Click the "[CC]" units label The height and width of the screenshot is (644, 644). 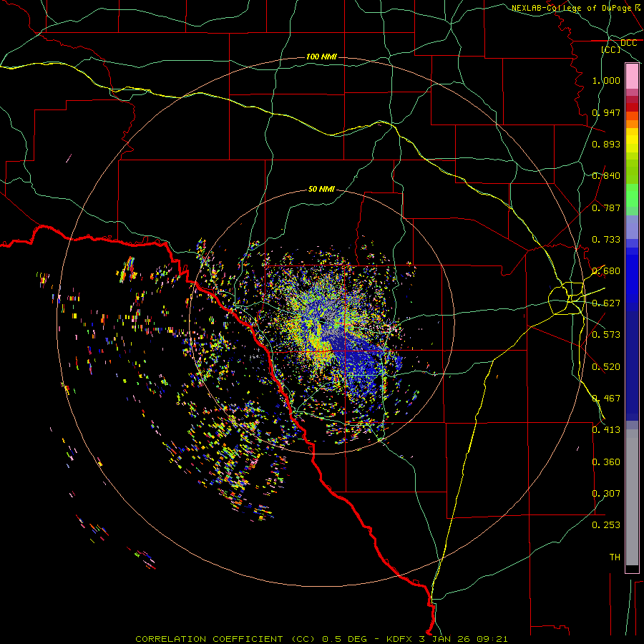tap(611, 49)
